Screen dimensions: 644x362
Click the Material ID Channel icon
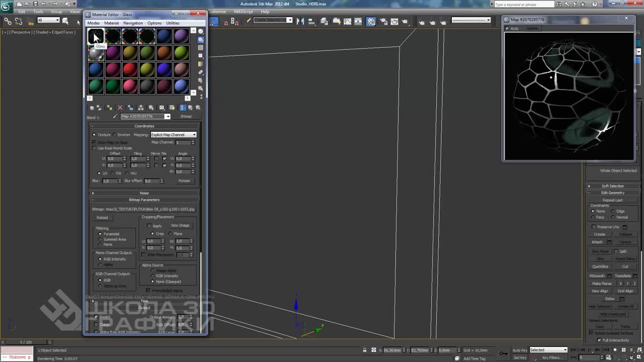(162, 108)
